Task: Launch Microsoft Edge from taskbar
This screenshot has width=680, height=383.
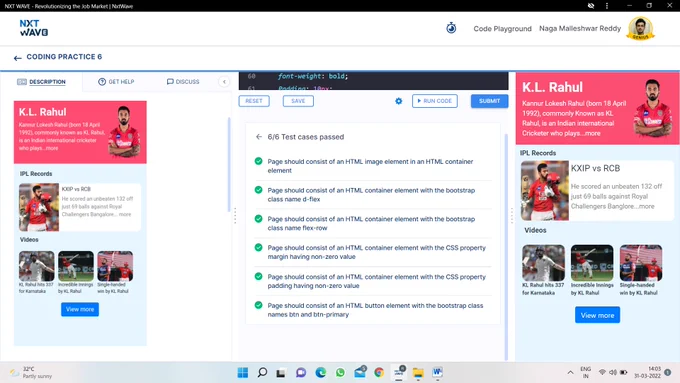Action: [320, 373]
